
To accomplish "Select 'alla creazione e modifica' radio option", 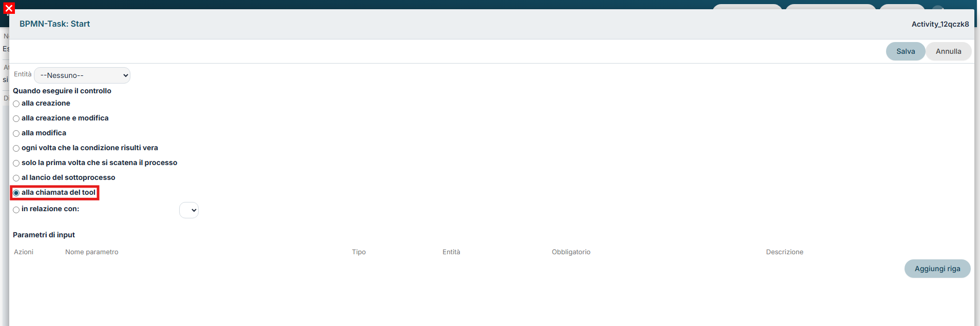I will (x=16, y=118).
